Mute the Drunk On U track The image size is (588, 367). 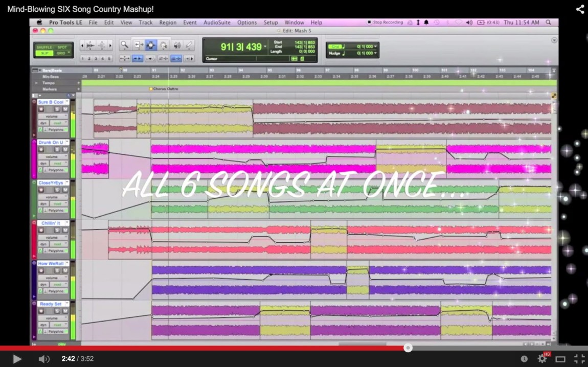pos(65,150)
